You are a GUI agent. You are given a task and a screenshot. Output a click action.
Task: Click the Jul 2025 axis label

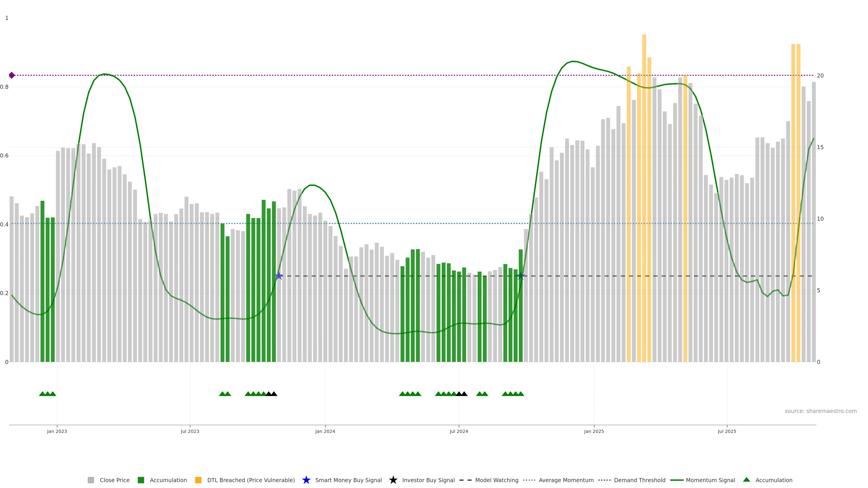(x=727, y=431)
